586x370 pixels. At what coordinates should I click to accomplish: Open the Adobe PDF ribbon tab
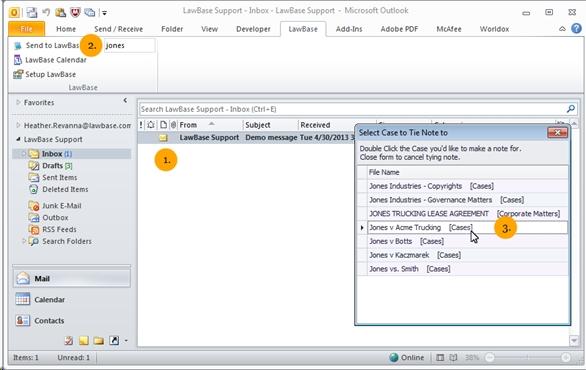[399, 29]
